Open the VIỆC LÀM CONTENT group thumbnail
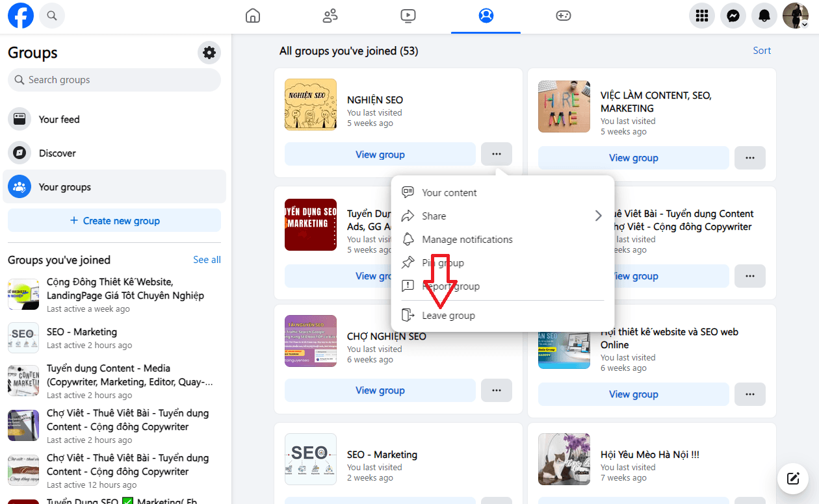 [564, 107]
